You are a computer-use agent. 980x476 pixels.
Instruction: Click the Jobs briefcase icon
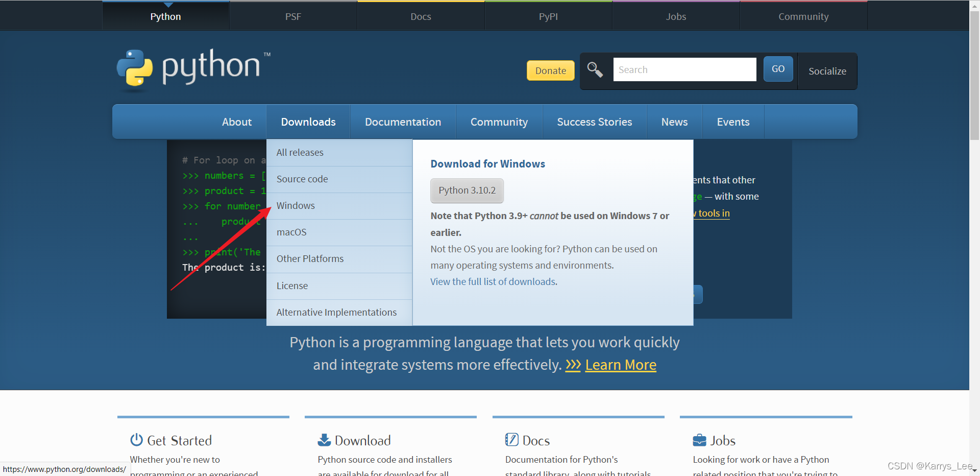[x=699, y=440]
